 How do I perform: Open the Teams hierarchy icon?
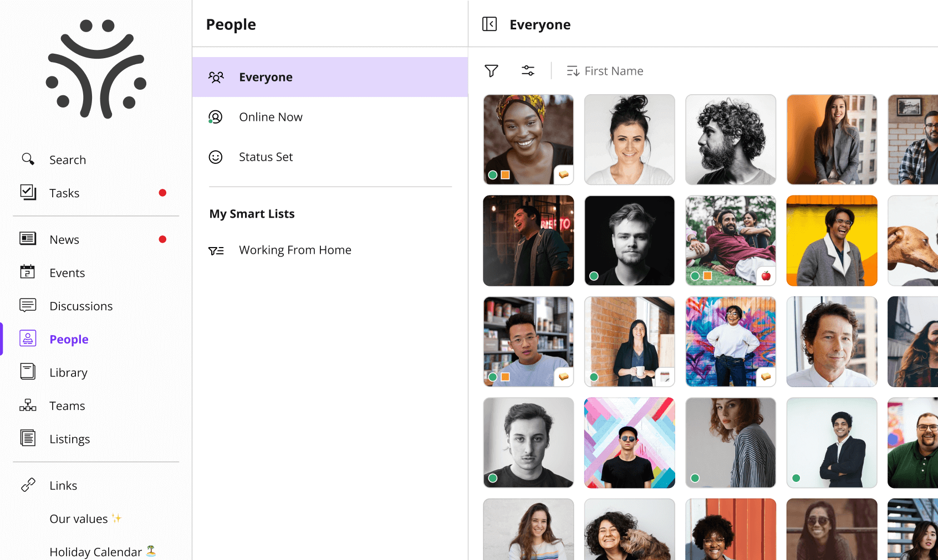point(28,405)
